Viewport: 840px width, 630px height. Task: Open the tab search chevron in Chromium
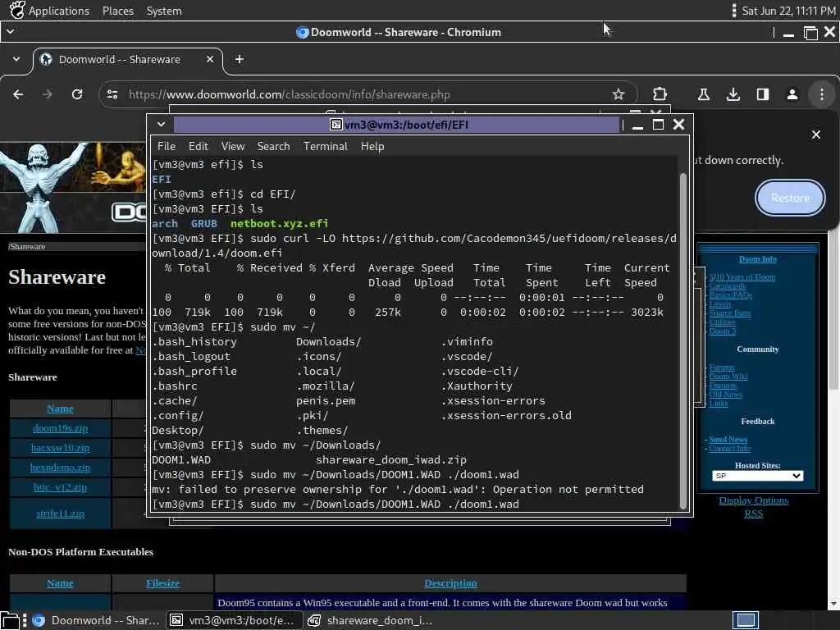(x=16, y=59)
